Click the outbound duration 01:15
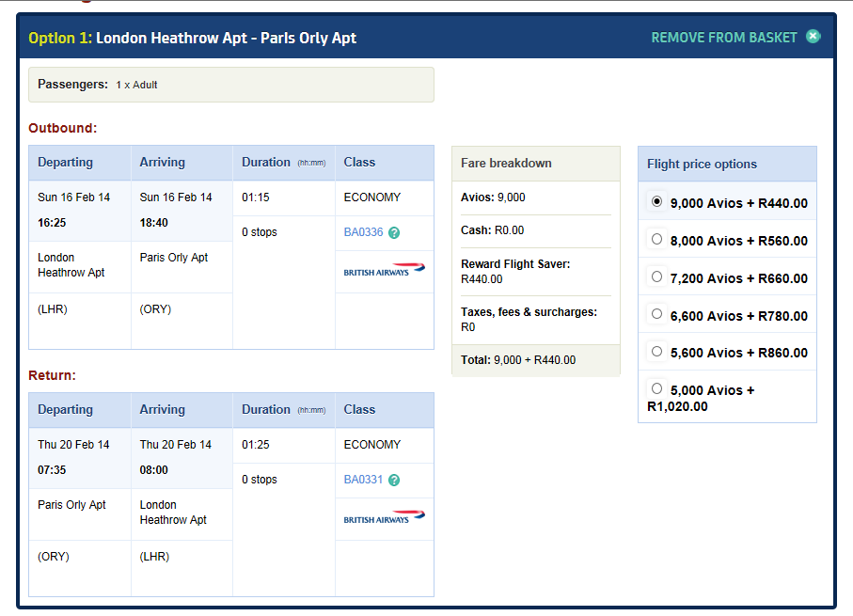This screenshot has width=853, height=616. (256, 197)
